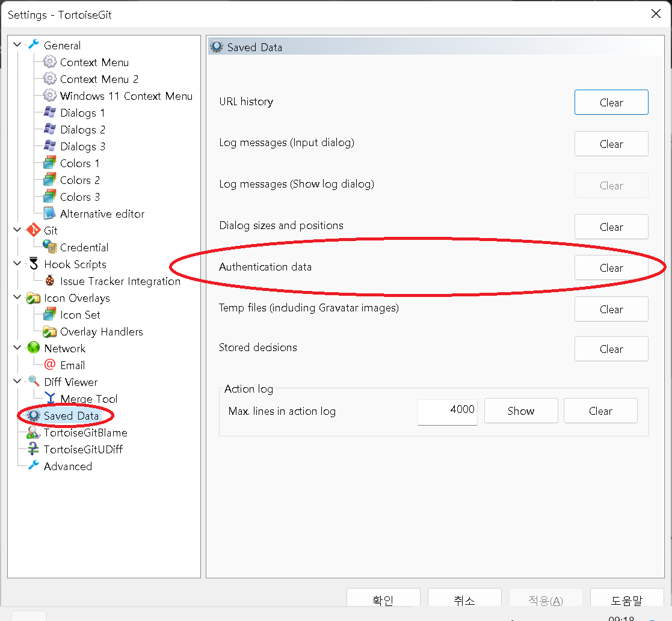Clear Log messages (Input dialog)
This screenshot has width=672, height=621.
point(611,144)
